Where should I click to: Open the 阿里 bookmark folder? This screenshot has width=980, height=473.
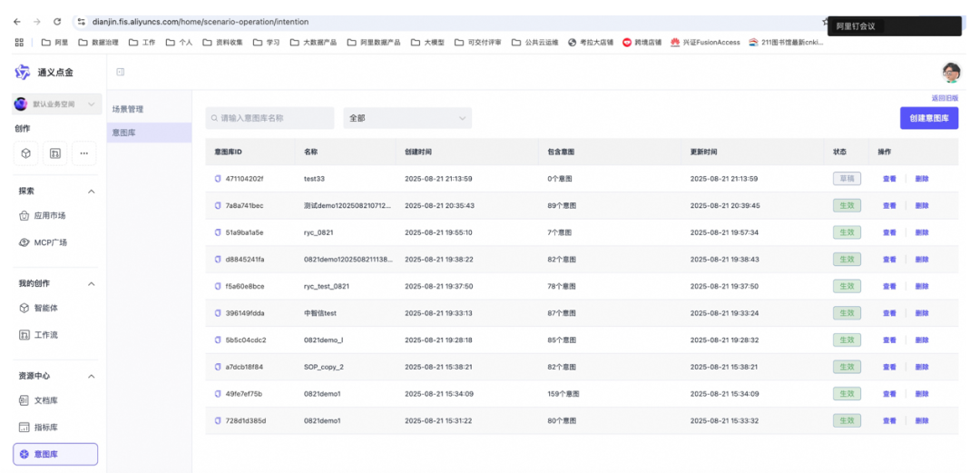click(55, 43)
